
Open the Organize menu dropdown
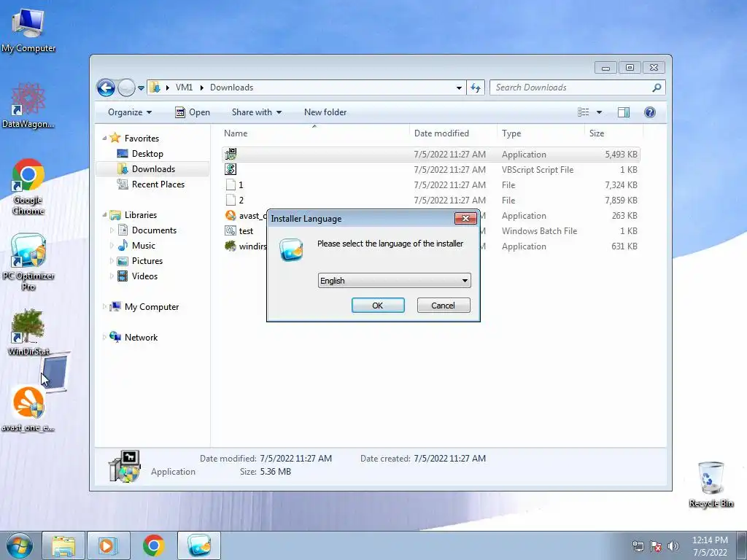[130, 112]
